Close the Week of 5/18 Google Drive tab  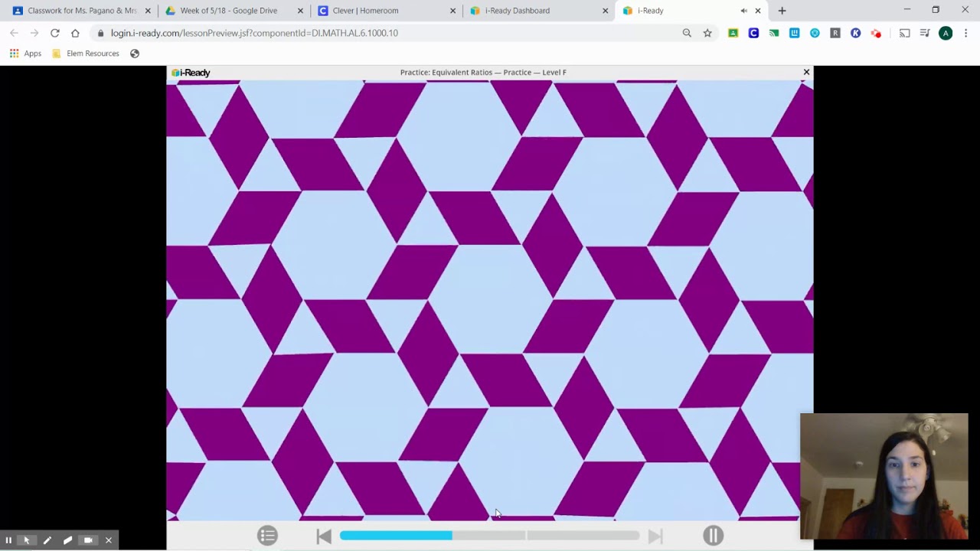(300, 11)
